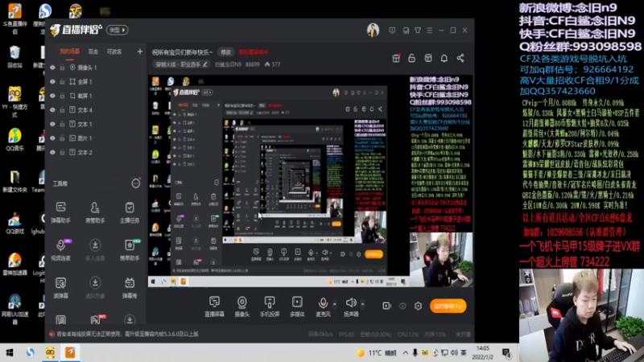Toggle lock on 摄像头 1 source
The height and width of the screenshot is (362, 644).
pyautogui.click(x=62, y=68)
